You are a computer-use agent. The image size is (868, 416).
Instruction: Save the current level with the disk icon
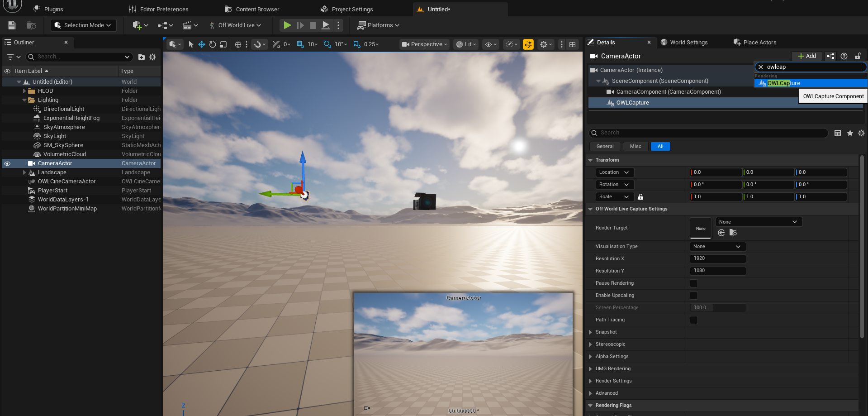(x=12, y=25)
